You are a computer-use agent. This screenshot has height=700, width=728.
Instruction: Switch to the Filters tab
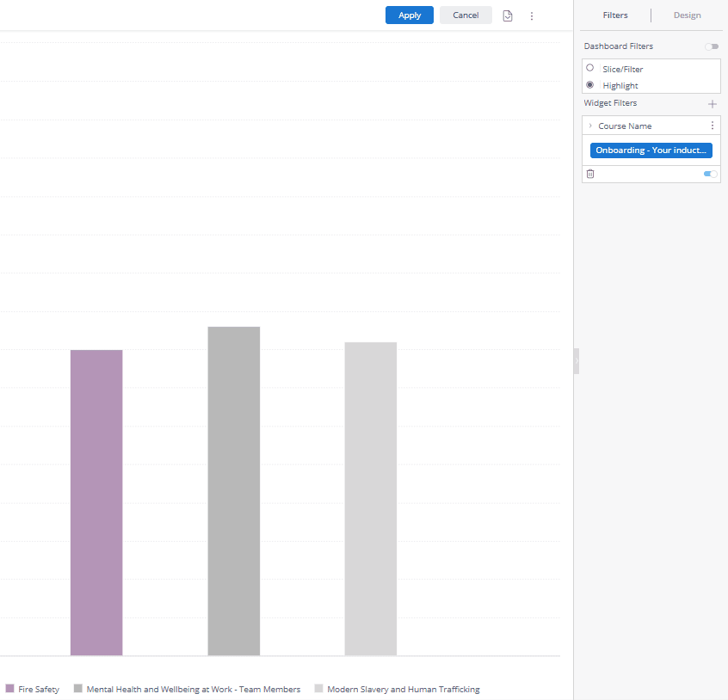click(615, 15)
